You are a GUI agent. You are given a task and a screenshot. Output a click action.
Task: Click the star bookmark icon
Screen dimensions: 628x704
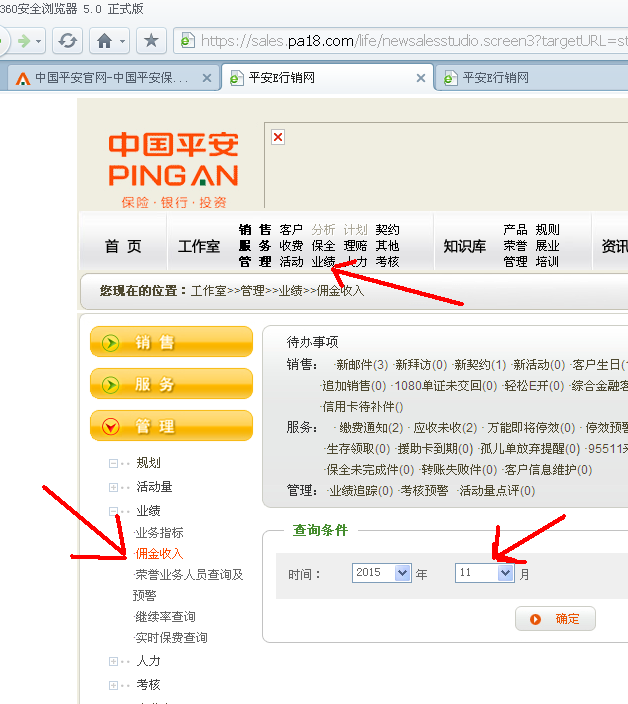[x=151, y=41]
